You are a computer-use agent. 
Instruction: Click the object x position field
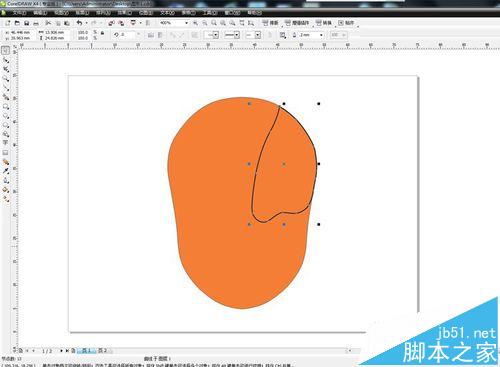point(21,32)
